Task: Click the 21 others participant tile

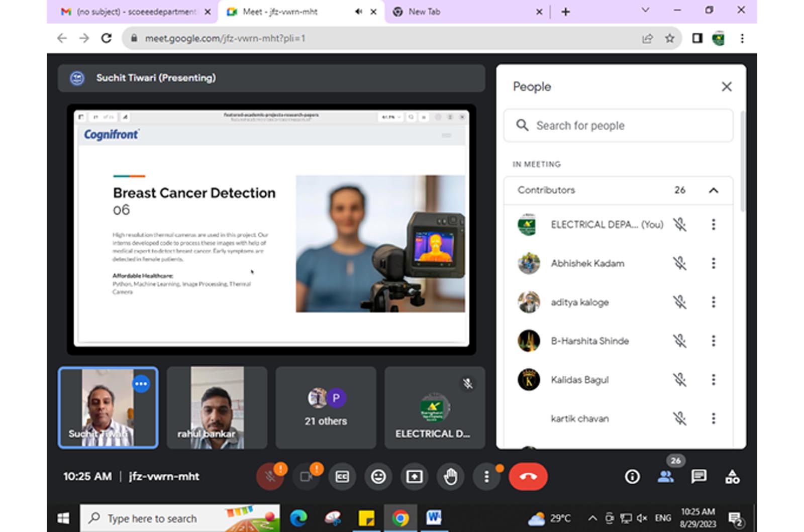Action: [326, 407]
